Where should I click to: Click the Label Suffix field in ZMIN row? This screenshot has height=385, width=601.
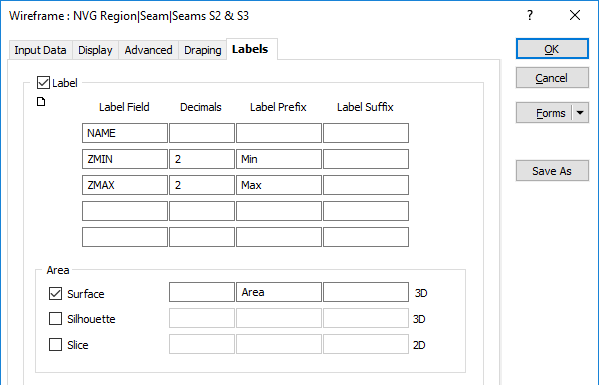[366, 159]
